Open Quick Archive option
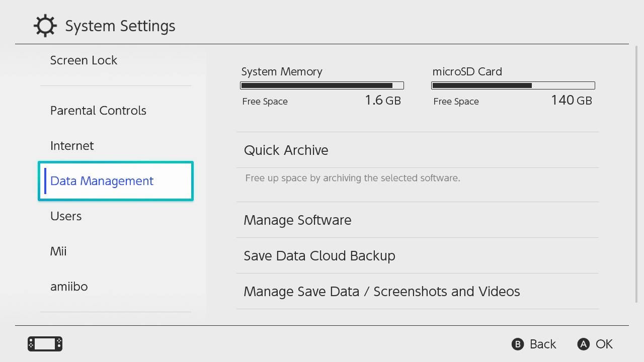Image resolution: width=644 pixels, height=362 pixels. click(286, 150)
